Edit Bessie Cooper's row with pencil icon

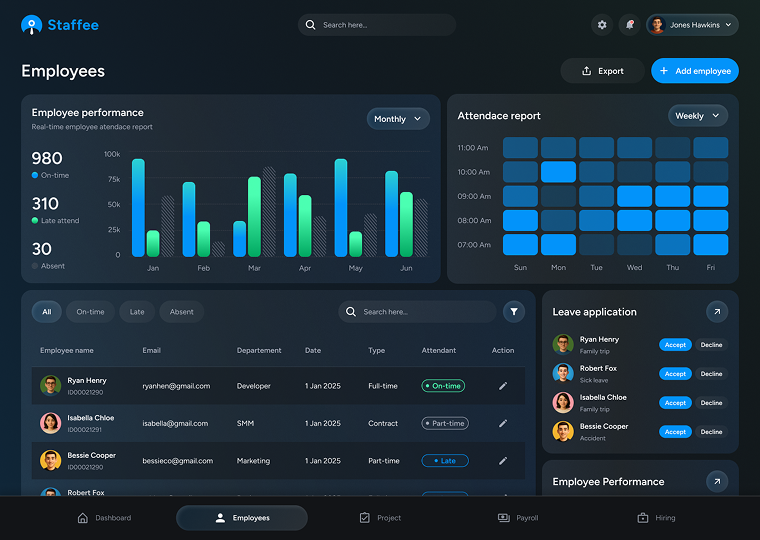[503, 461]
